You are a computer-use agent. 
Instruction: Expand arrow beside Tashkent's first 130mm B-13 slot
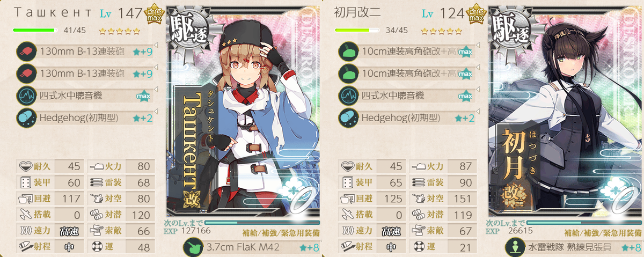pyautogui.click(x=156, y=45)
